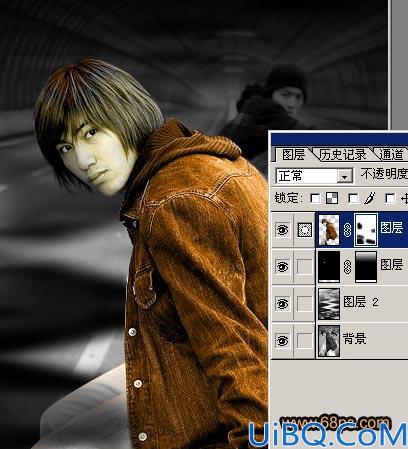Select the black thumbnail of second layer
The height and width of the screenshot is (449, 408).
click(329, 267)
